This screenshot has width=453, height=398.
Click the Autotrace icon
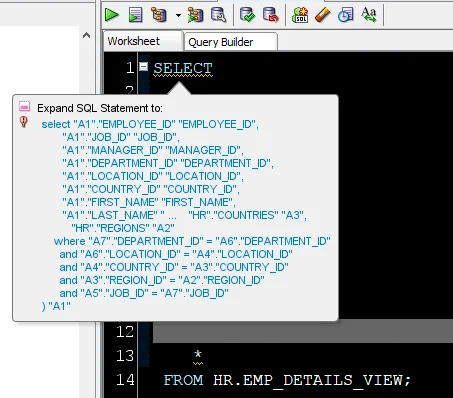pos(195,15)
